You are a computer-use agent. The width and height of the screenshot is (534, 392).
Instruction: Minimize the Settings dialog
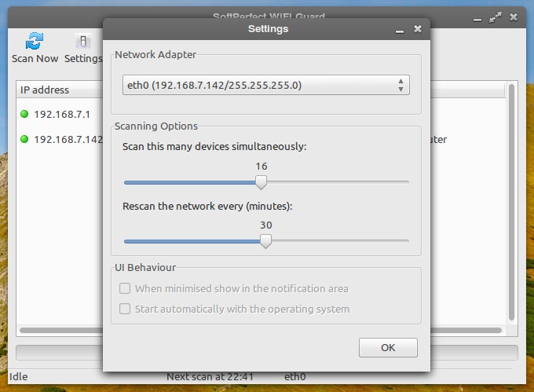[x=400, y=31]
